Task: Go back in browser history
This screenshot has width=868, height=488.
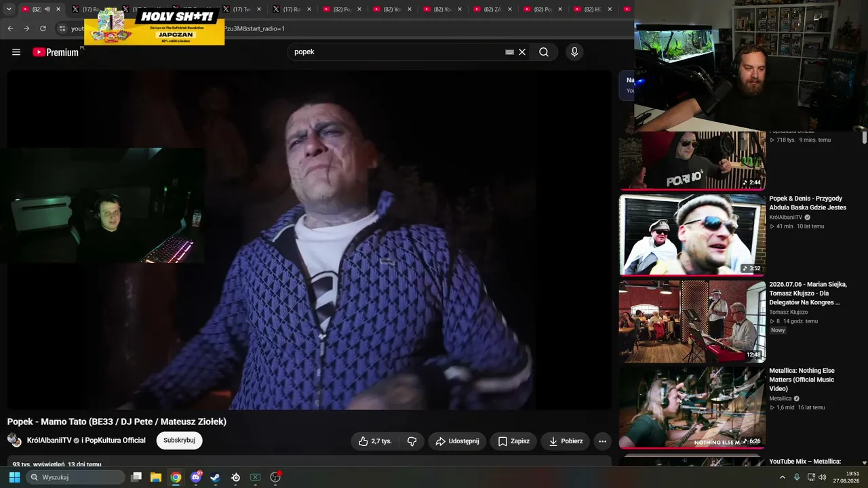Action: (10, 28)
